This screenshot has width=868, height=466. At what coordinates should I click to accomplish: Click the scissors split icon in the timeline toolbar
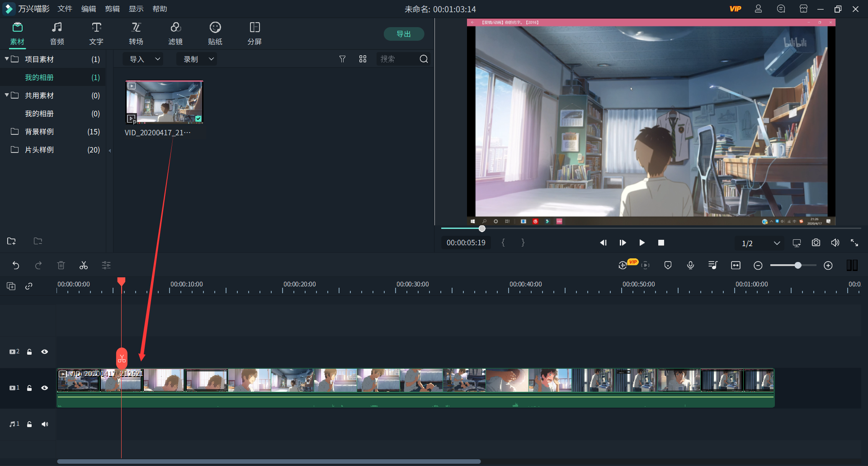click(x=84, y=266)
